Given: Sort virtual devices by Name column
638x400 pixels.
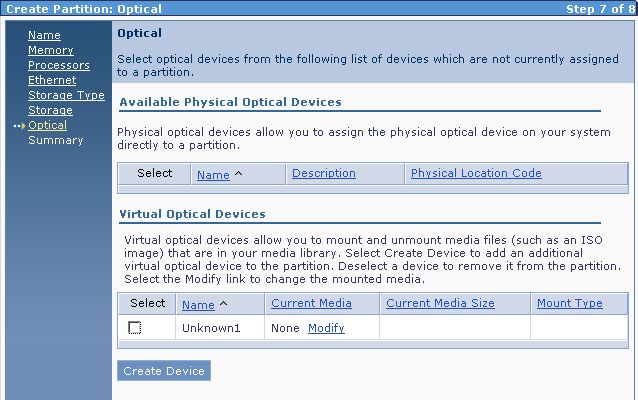Looking at the screenshot, I should click(x=198, y=305).
